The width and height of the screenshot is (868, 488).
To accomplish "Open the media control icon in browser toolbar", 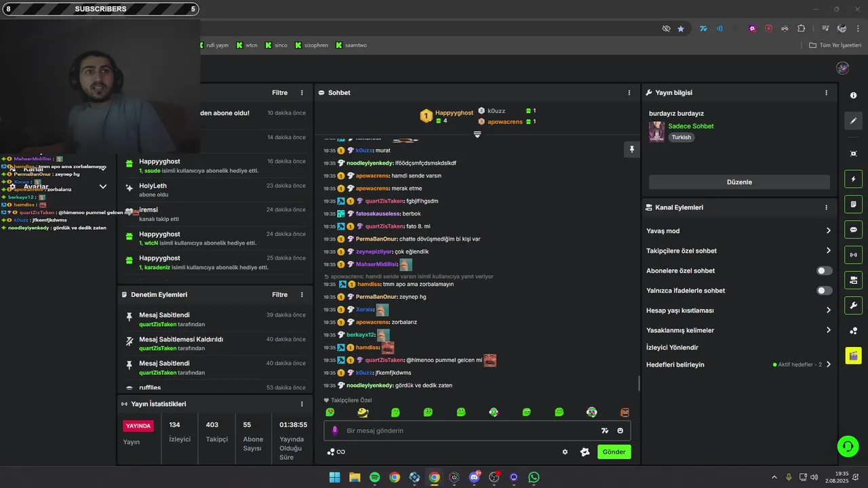I will click(825, 28).
